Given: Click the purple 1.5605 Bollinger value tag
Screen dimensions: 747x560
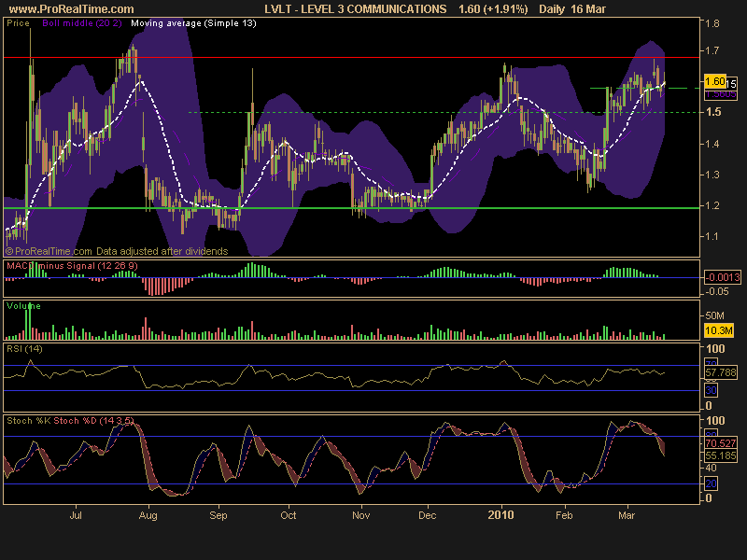Looking at the screenshot, I should coord(721,94).
